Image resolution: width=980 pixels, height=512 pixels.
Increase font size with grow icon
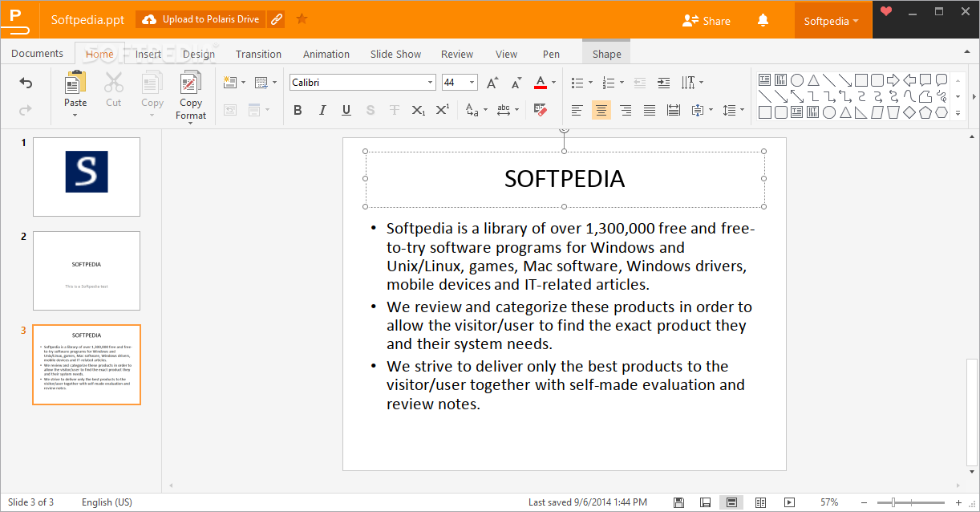point(492,83)
